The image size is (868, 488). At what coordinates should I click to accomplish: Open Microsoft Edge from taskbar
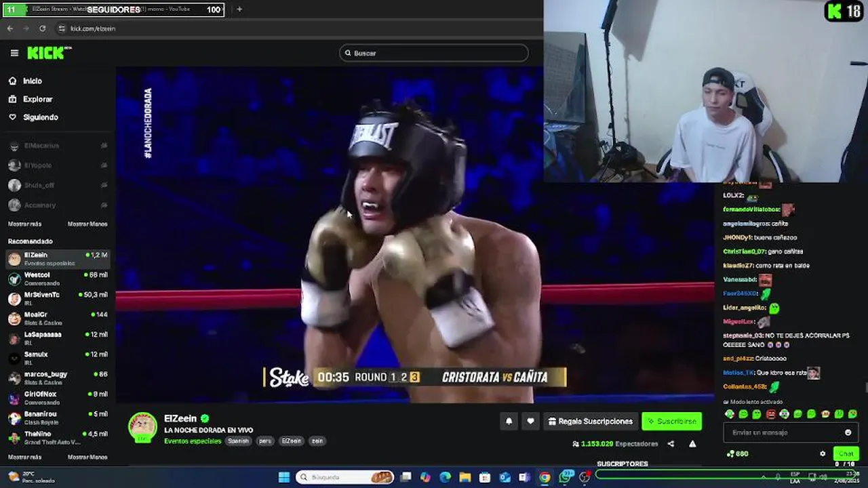point(446,477)
